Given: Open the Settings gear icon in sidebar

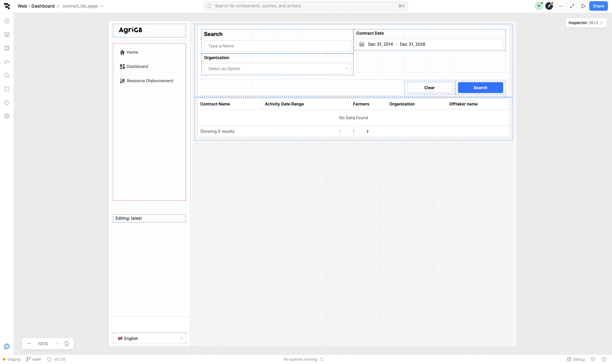Looking at the screenshot, I should 7,116.
